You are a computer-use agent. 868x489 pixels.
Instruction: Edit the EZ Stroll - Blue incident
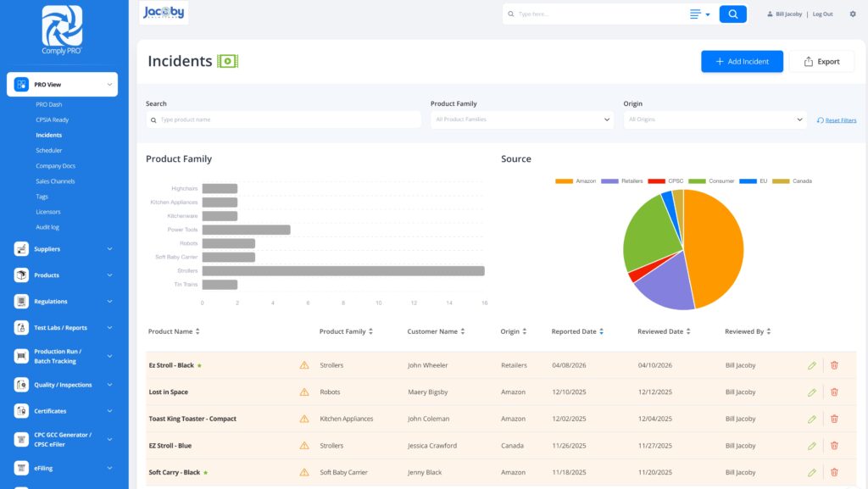click(x=812, y=445)
